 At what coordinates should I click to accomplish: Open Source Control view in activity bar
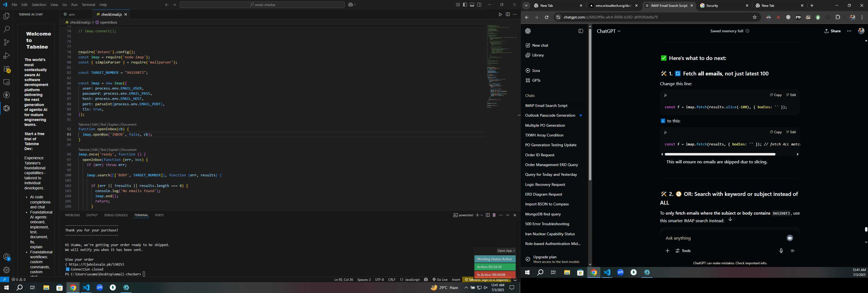click(7, 43)
